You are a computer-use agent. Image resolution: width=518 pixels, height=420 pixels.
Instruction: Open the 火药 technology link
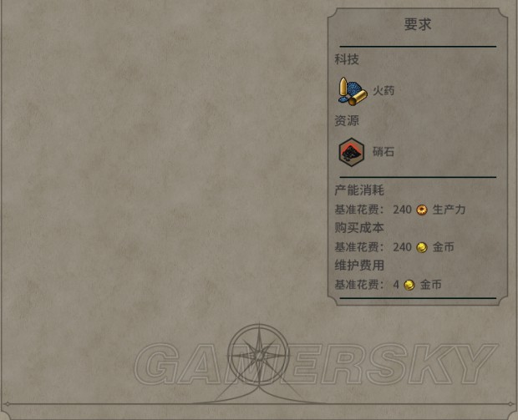(x=383, y=90)
